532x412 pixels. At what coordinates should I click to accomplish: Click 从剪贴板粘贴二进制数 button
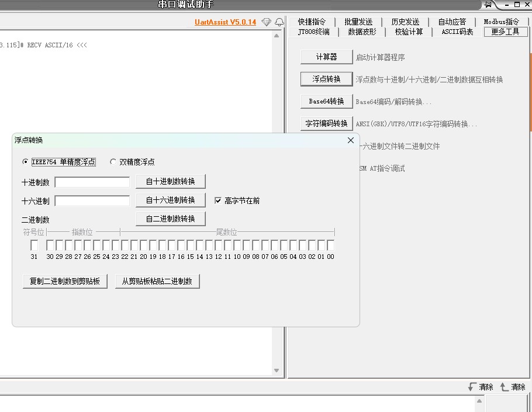[157, 281]
